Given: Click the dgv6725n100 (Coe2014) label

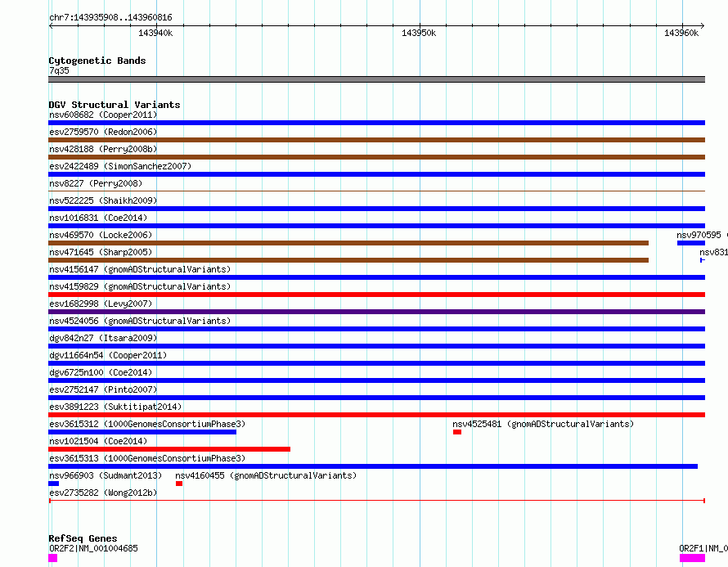Looking at the screenshot, I should [x=101, y=372].
